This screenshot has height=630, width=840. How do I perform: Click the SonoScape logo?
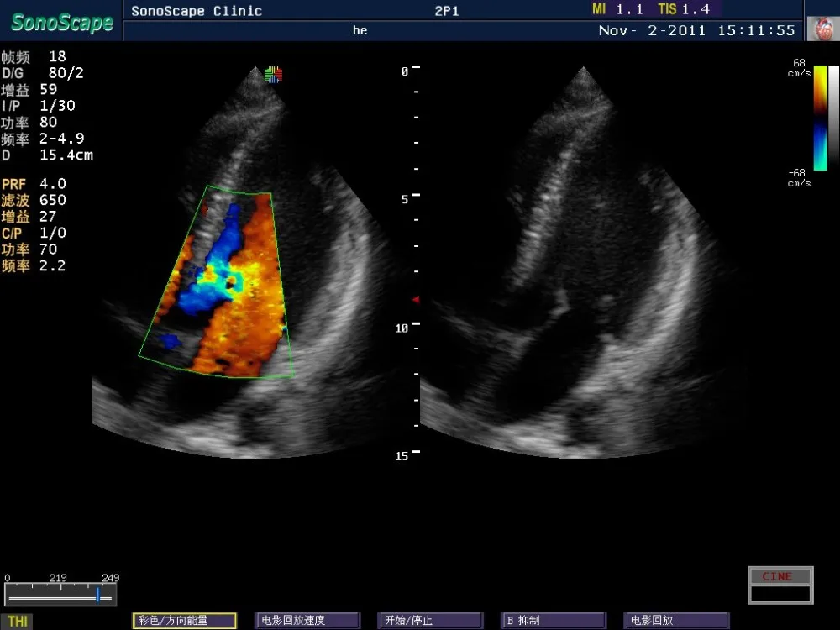pos(61,22)
